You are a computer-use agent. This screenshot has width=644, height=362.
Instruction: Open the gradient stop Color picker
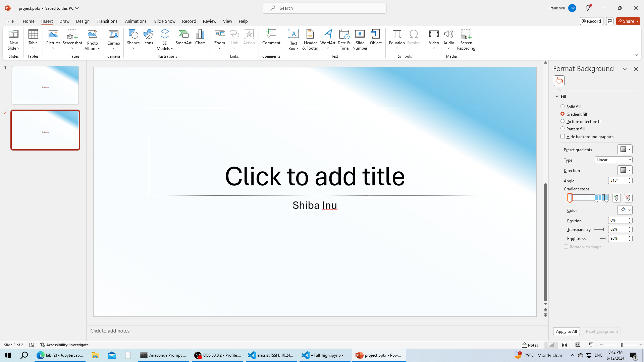click(x=625, y=210)
